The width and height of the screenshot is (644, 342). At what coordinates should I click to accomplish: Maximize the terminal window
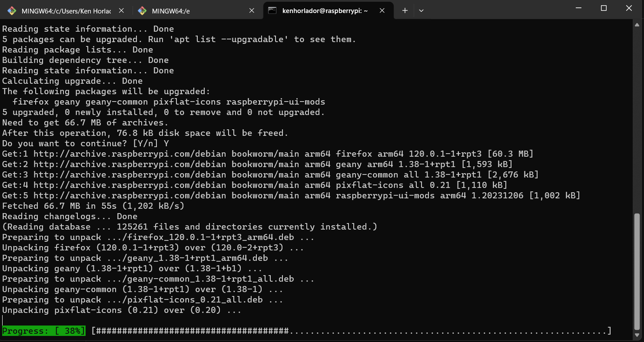click(x=604, y=8)
